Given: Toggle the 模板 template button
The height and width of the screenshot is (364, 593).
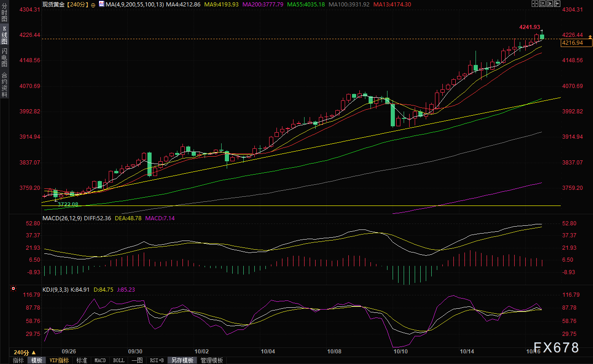Looking at the screenshot, I should [36, 360].
